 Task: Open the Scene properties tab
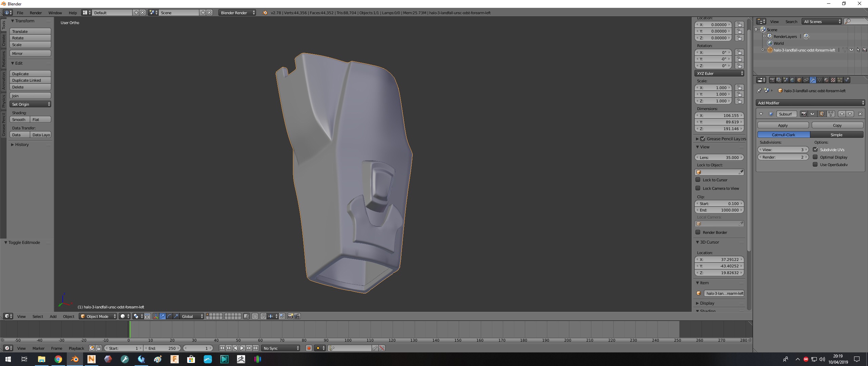pos(786,80)
